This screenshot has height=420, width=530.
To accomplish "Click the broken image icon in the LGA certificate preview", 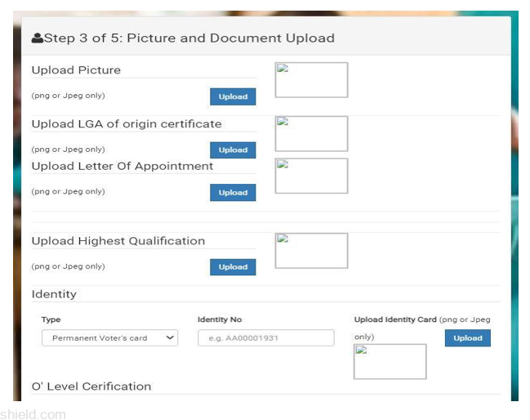I will click(x=283, y=123).
